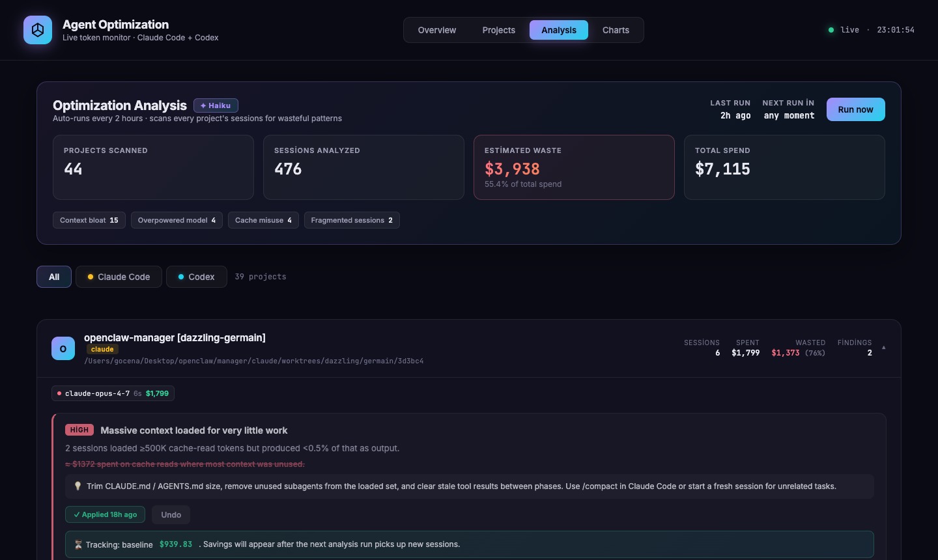938x560 pixels.
Task: Click the Fragmented sessions 2 chip
Action: pyautogui.click(x=352, y=220)
